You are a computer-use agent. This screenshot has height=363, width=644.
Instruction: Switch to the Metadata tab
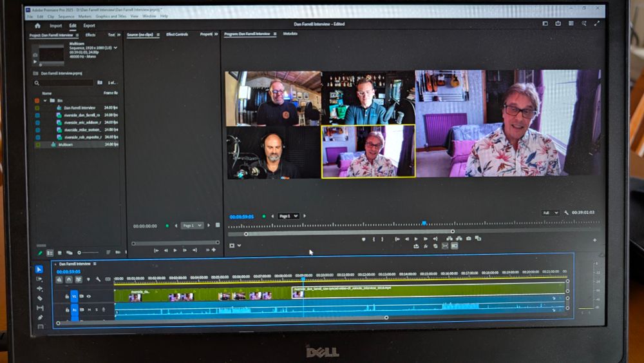290,34
